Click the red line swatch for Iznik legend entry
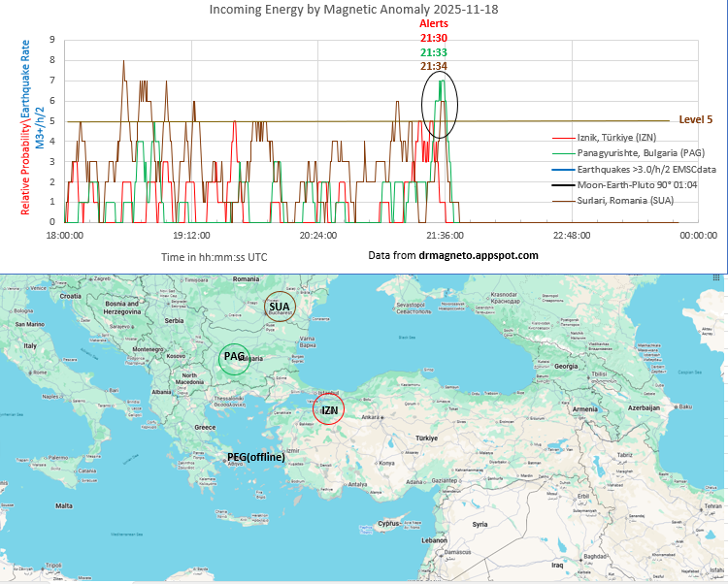Image resolution: width=728 pixels, height=584 pixels. point(564,138)
